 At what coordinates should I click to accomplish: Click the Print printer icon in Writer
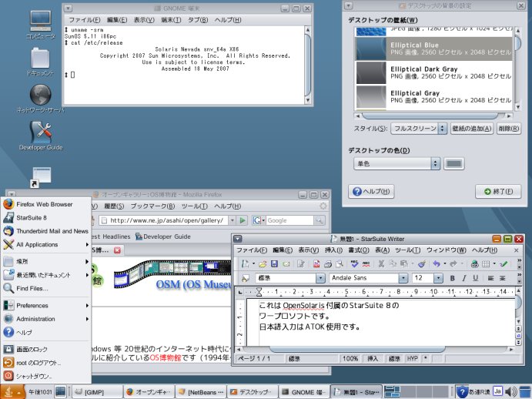[328, 264]
